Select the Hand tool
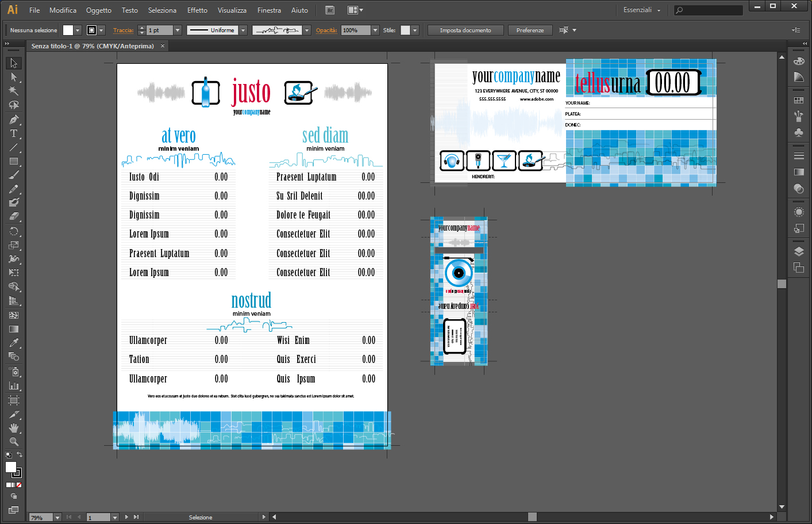The image size is (812, 524). pyautogui.click(x=14, y=428)
